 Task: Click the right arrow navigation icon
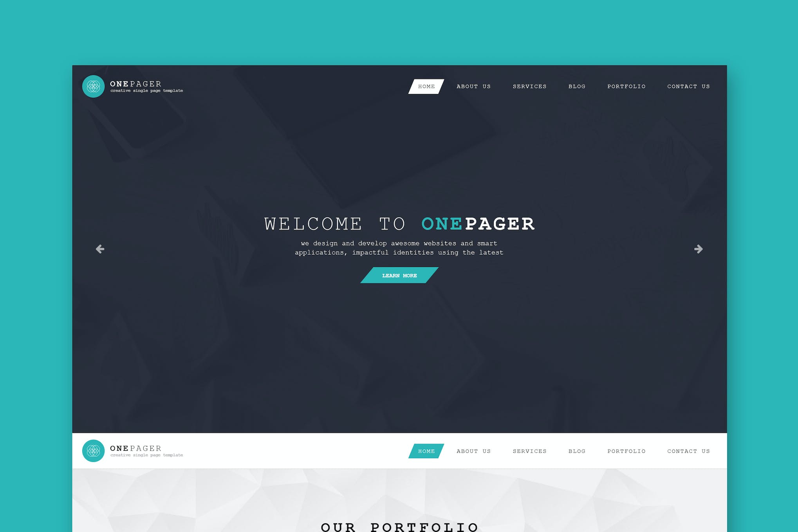(699, 249)
